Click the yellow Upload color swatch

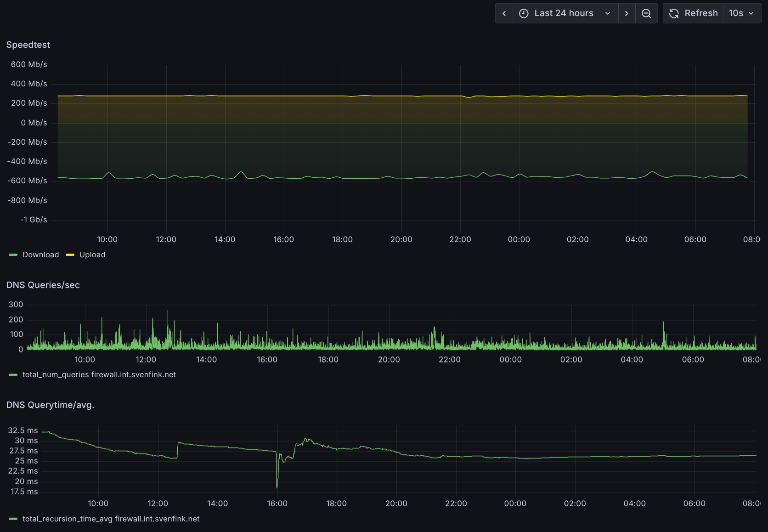[70, 255]
